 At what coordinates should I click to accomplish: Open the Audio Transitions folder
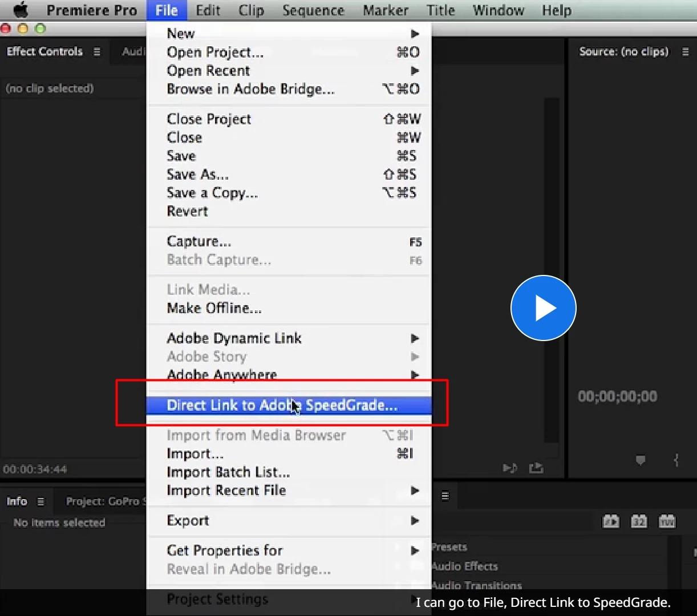tap(476, 585)
